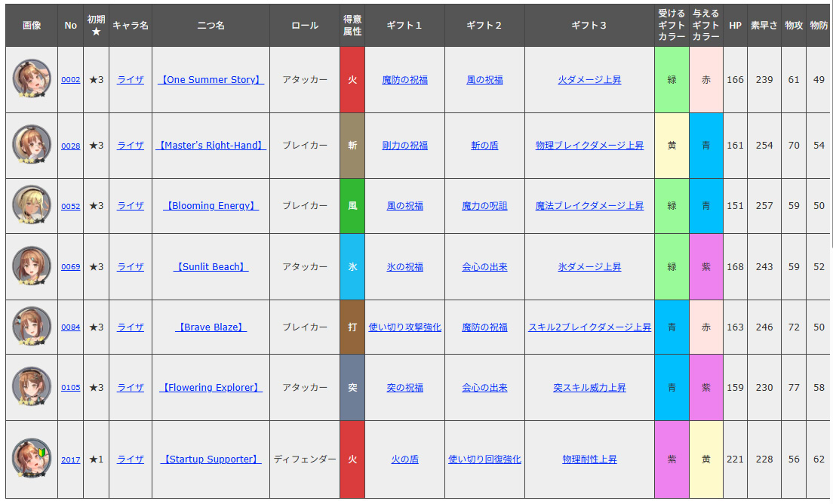This screenshot has width=833, height=504.
Task: Open the 突の祝福 gift link
Action: tap(405, 388)
